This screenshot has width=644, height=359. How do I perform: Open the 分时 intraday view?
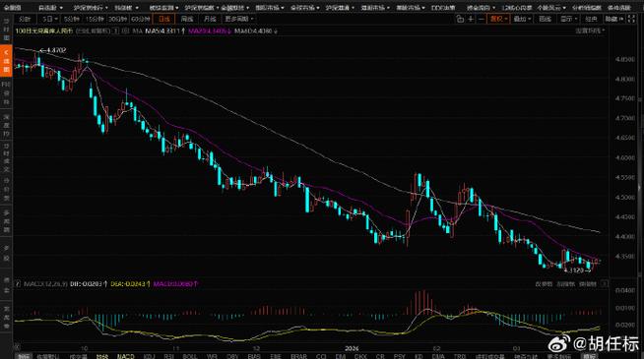click(25, 19)
